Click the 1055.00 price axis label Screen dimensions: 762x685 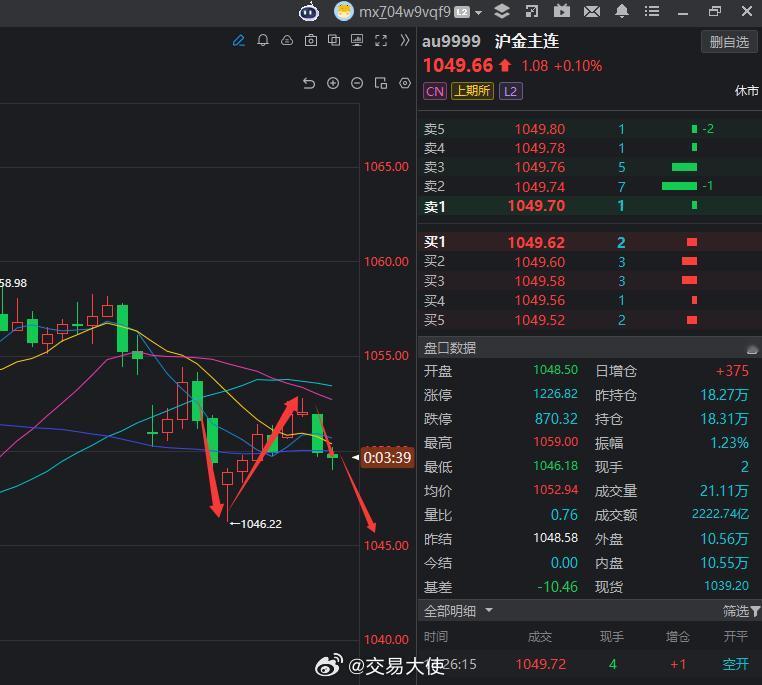[386, 356]
